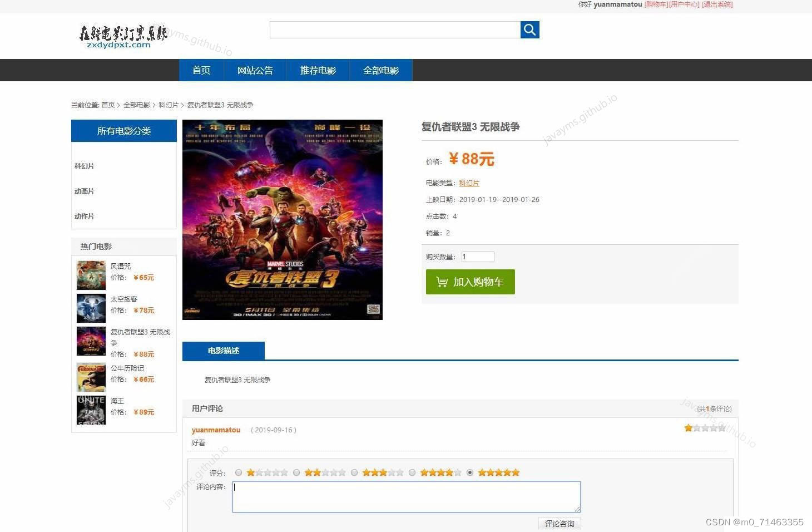Select 动作片 category in sidebar
This screenshot has height=532, width=812.
pyautogui.click(x=85, y=216)
